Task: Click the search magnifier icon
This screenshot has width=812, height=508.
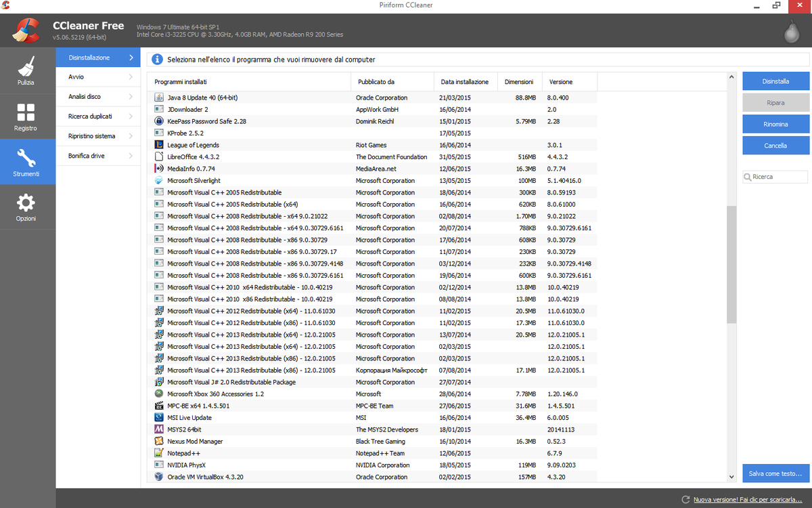Action: (x=748, y=177)
